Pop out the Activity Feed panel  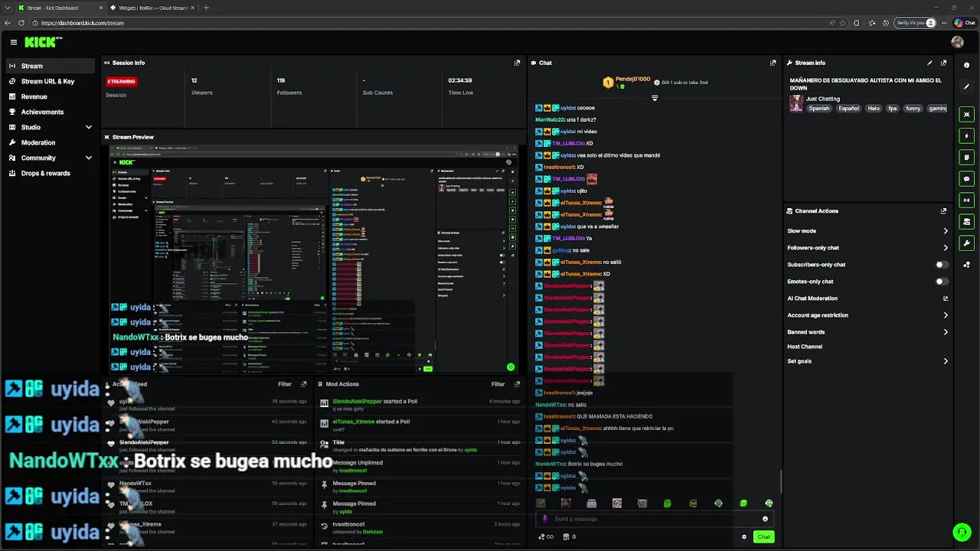point(304,384)
